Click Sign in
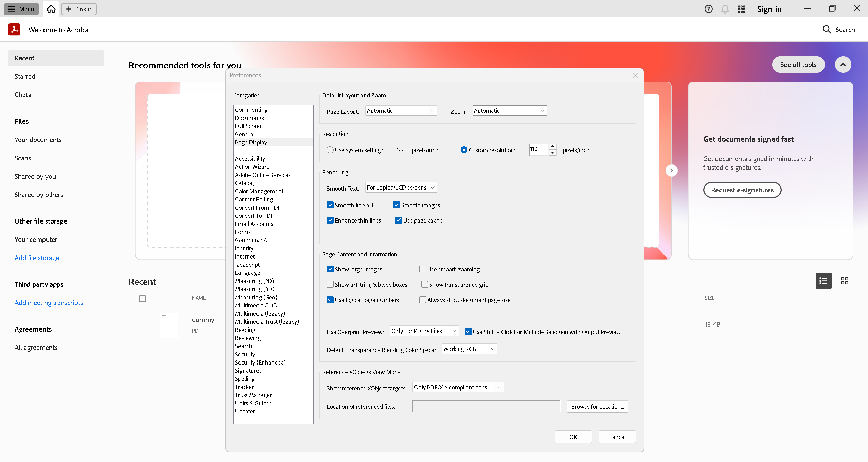The width and height of the screenshot is (868, 462). pos(769,9)
